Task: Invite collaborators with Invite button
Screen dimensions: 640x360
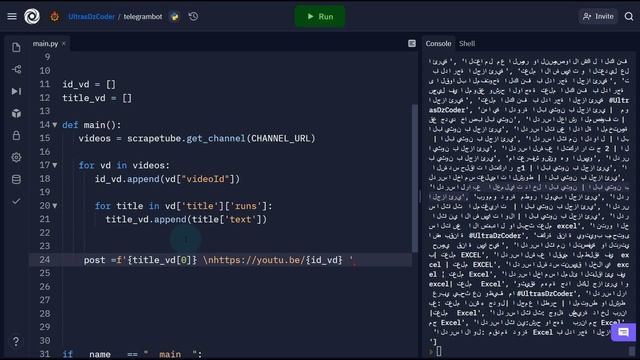Action: point(598,16)
